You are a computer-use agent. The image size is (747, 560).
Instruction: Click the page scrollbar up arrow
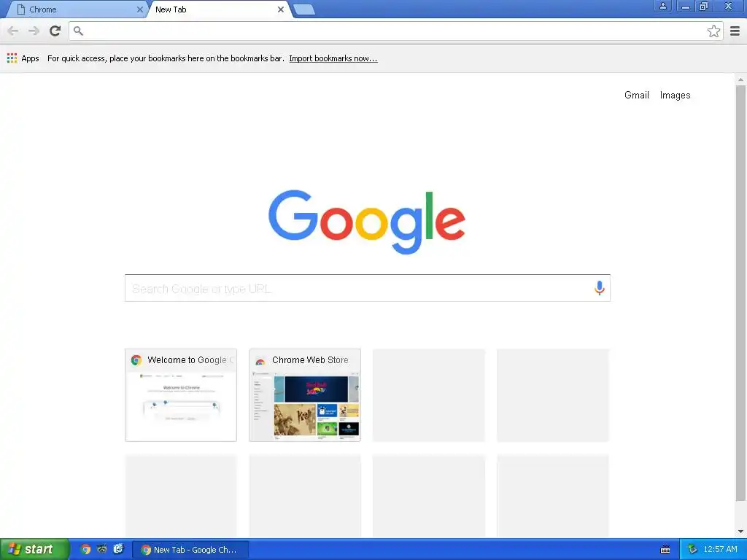tap(740, 80)
